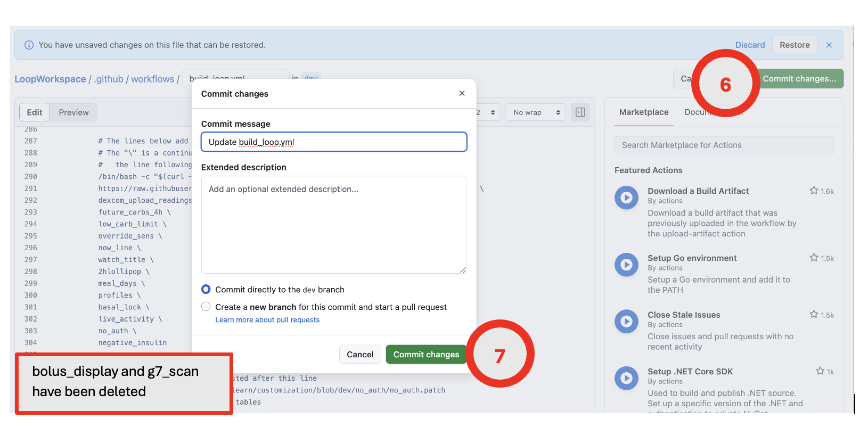
Task: Toggle the editor side panel icon
Action: pos(580,112)
